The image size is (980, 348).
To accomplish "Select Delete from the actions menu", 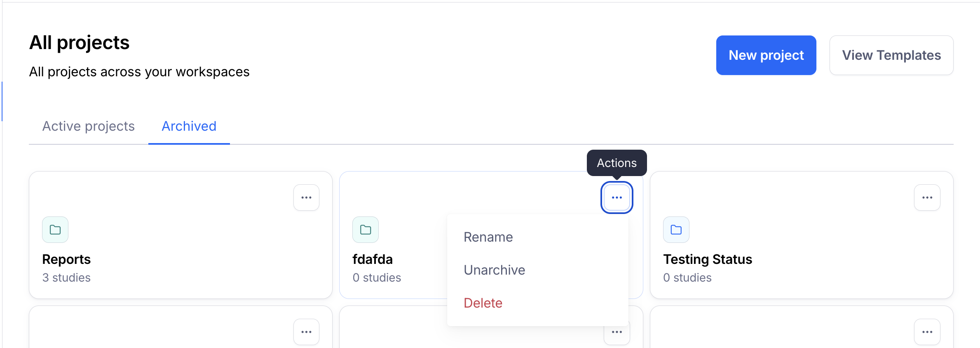I will click(483, 303).
